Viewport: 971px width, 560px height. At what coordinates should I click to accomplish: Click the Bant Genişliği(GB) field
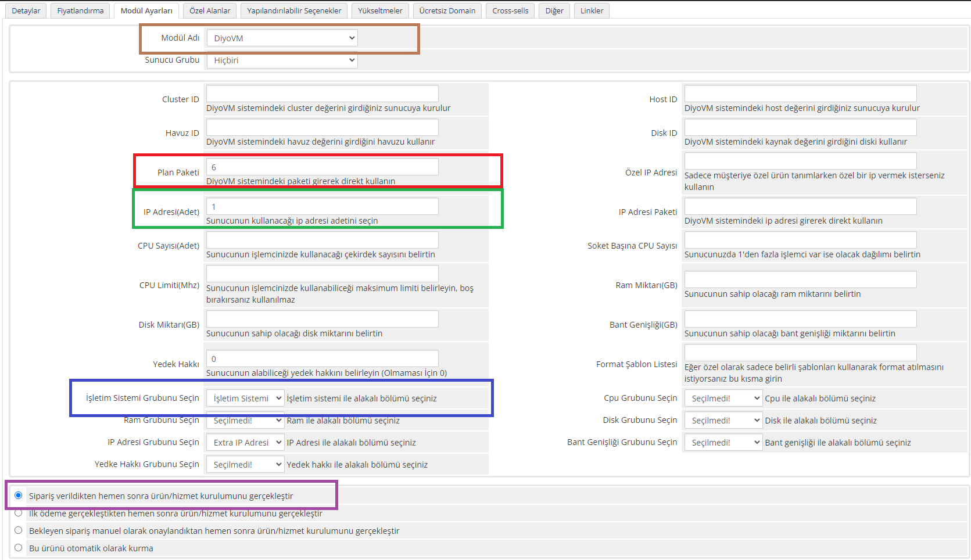click(x=800, y=319)
